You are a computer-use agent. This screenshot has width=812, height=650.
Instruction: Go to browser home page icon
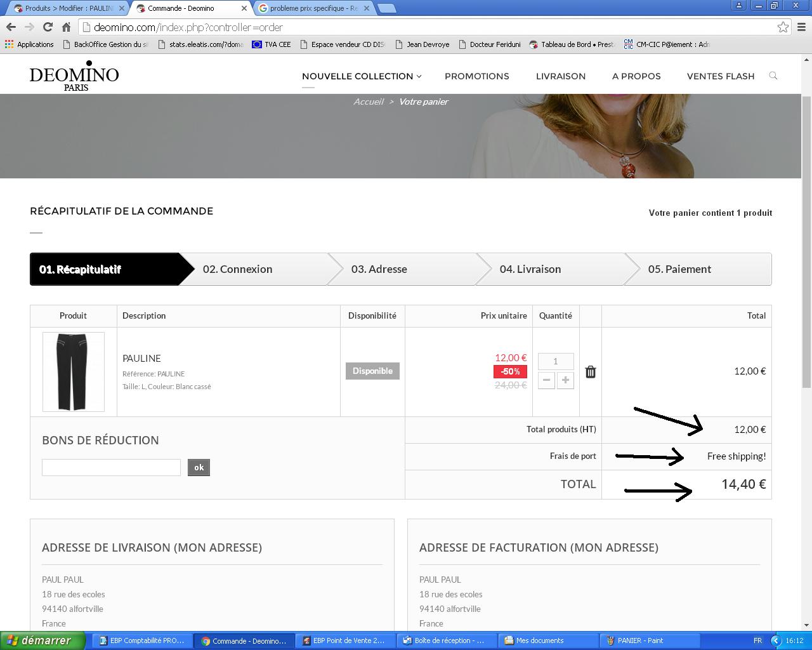click(x=66, y=27)
